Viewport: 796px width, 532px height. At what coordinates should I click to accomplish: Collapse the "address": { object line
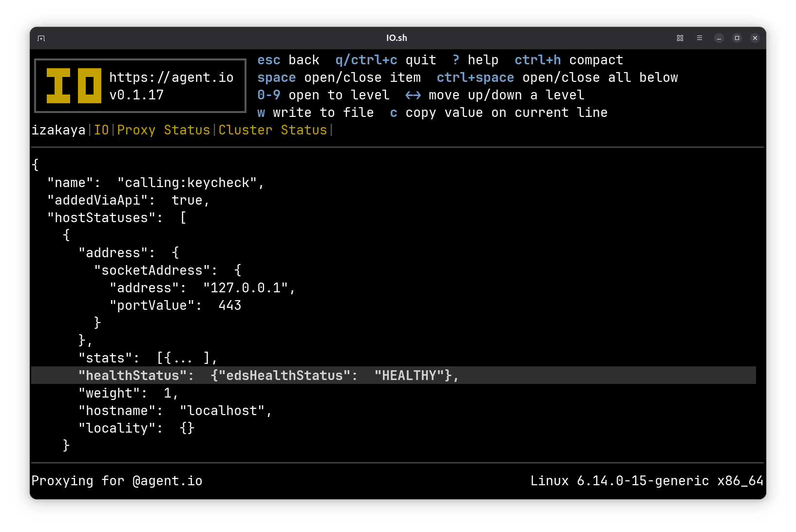[129, 253]
